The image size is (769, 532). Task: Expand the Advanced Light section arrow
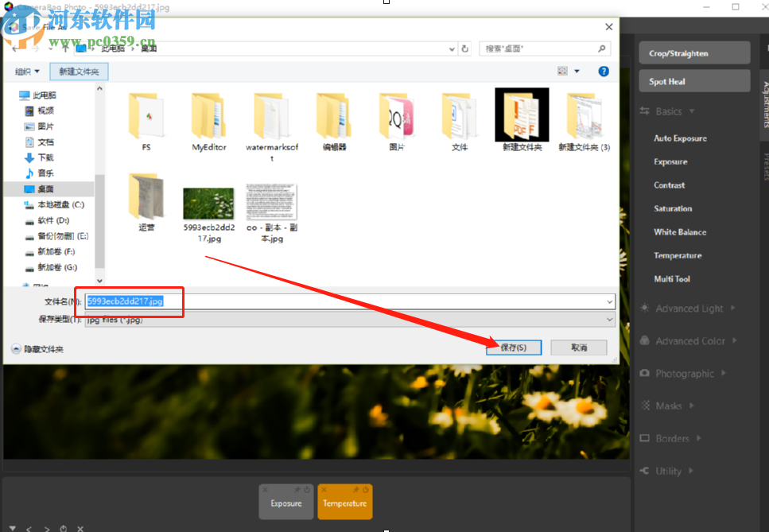(x=732, y=308)
